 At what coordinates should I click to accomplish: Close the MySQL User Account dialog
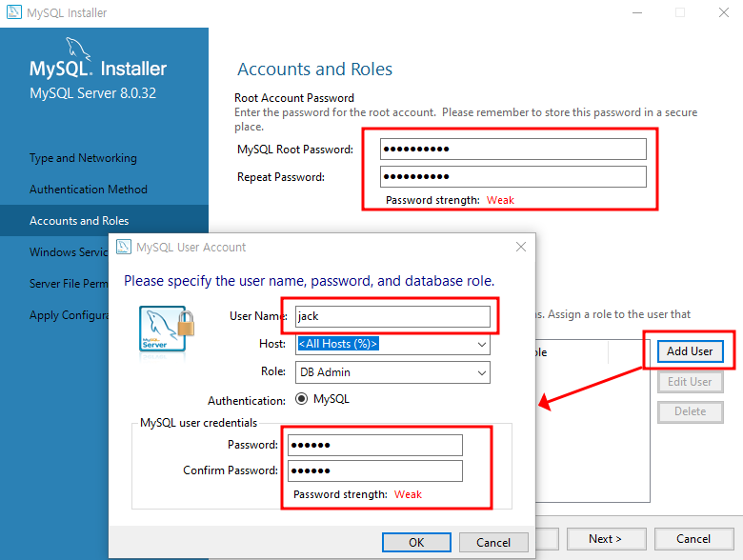click(521, 247)
